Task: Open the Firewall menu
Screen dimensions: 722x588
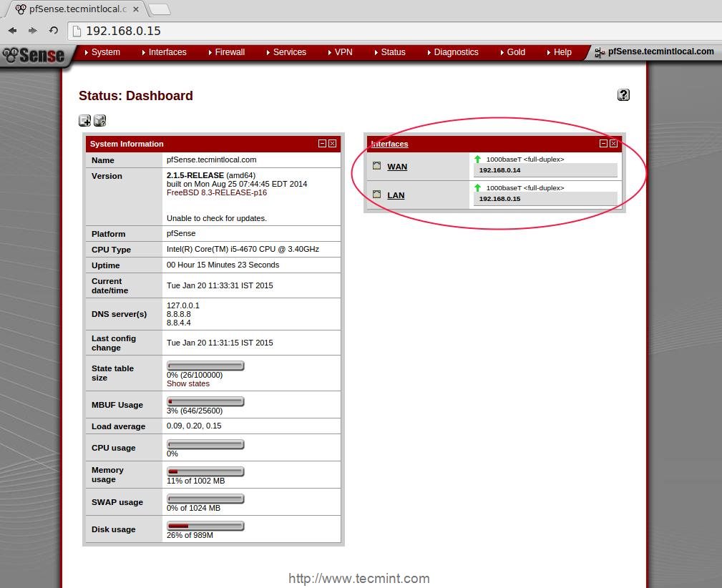Action: pos(227,52)
